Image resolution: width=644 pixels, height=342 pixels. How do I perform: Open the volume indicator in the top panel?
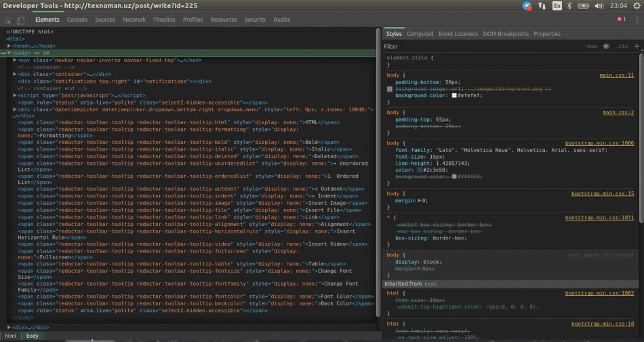pos(598,5)
